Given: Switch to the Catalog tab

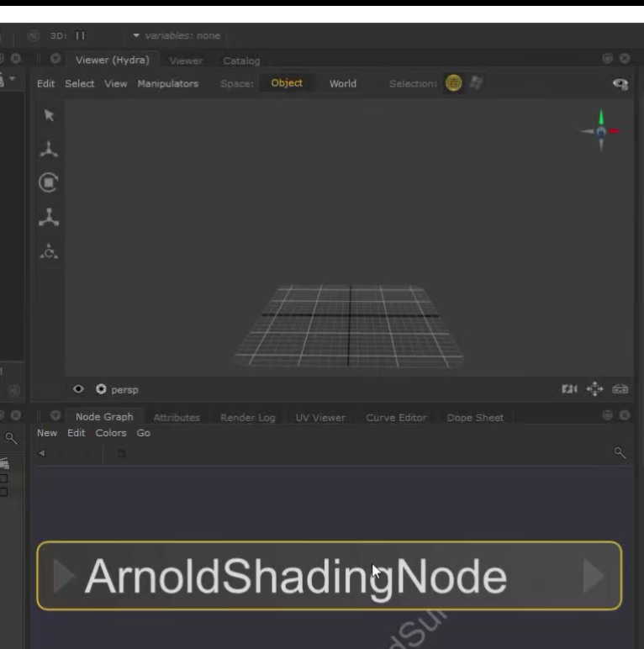Looking at the screenshot, I should tap(241, 61).
